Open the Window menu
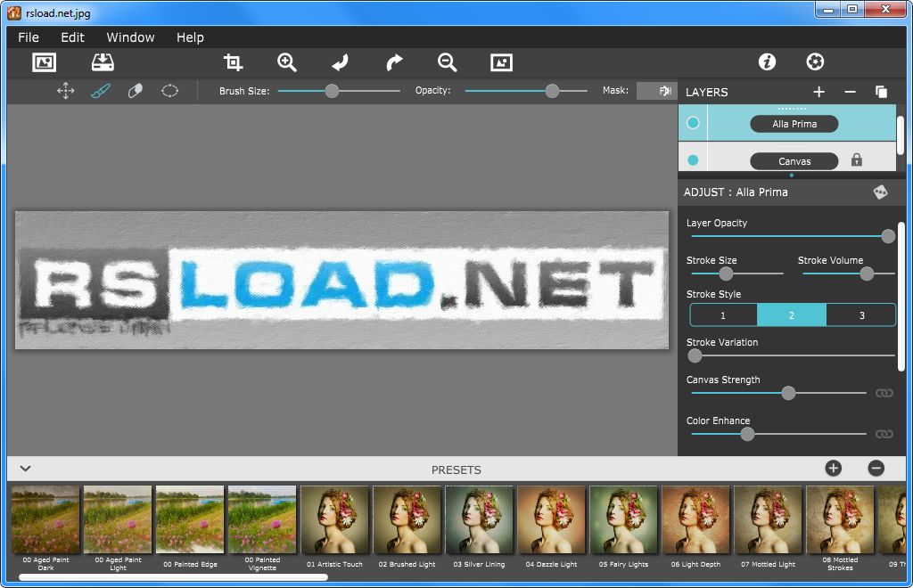 click(x=130, y=37)
